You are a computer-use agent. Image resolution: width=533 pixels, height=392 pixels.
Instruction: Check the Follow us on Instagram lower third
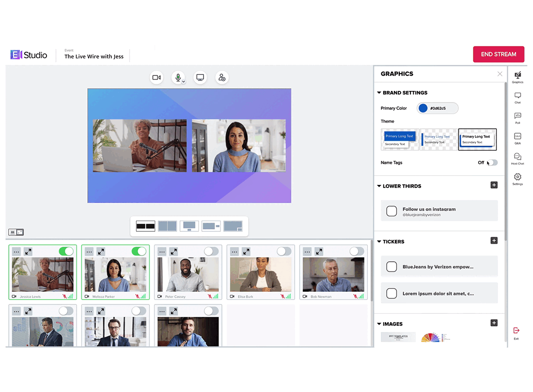[391, 211]
